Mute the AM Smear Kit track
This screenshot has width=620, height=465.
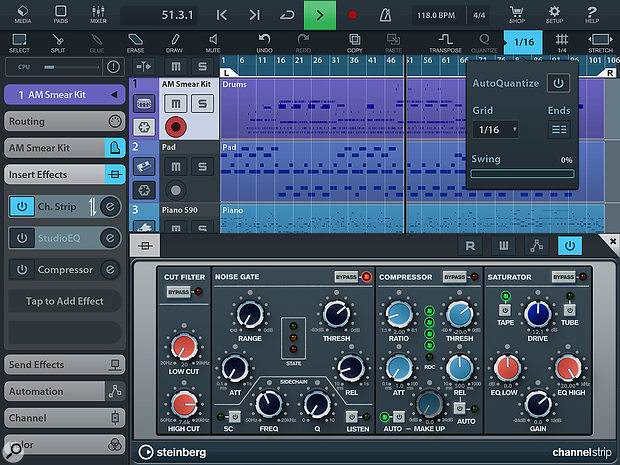[x=176, y=104]
